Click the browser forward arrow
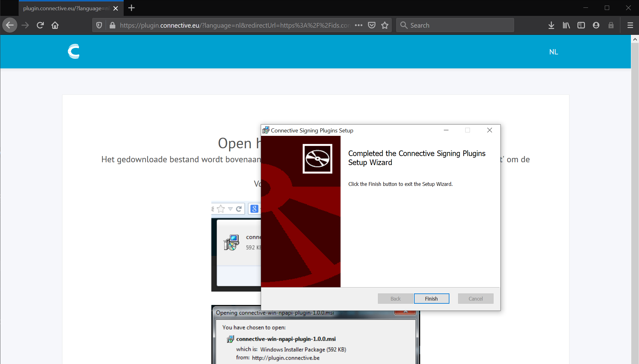The width and height of the screenshot is (639, 364). point(25,25)
